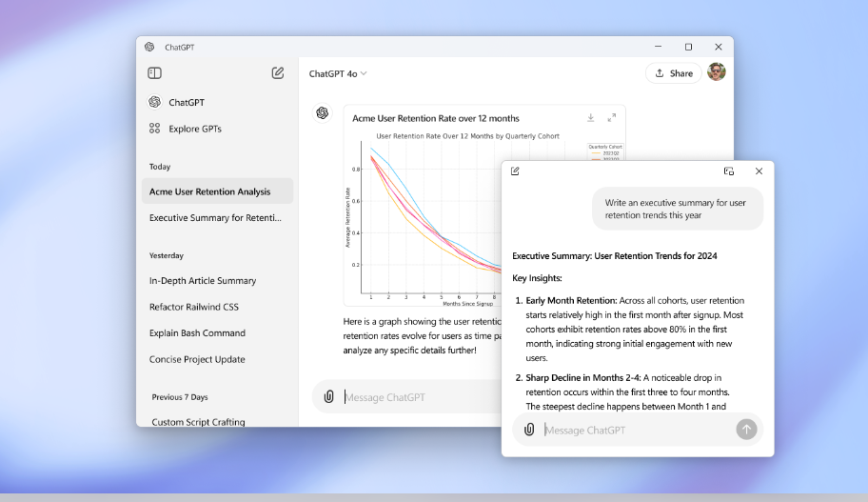Click the new chat icon in companion window
868x502 pixels.
click(515, 171)
